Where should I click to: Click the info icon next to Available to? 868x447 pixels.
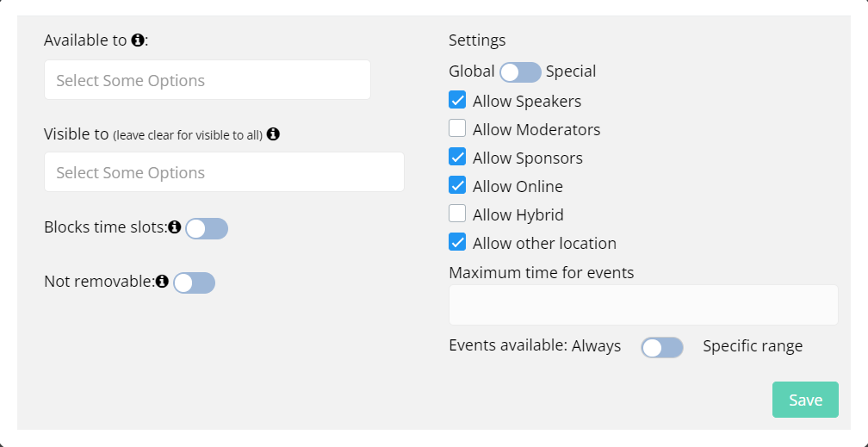137,40
